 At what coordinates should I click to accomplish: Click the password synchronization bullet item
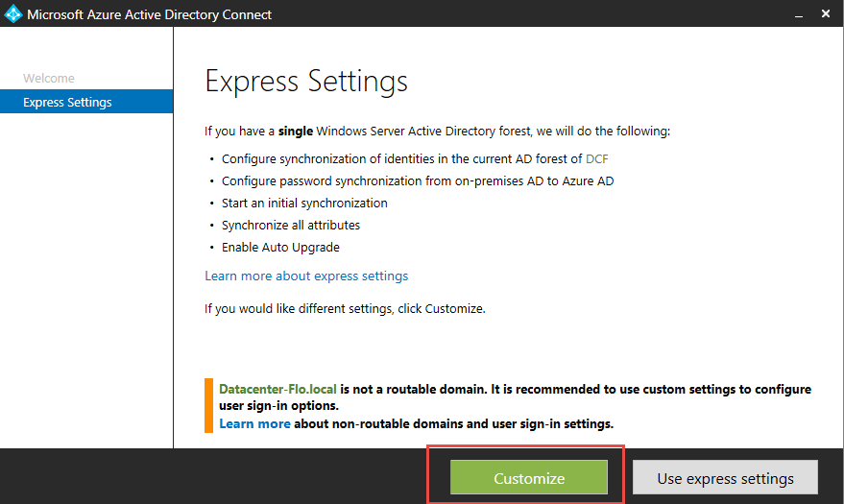(418, 181)
